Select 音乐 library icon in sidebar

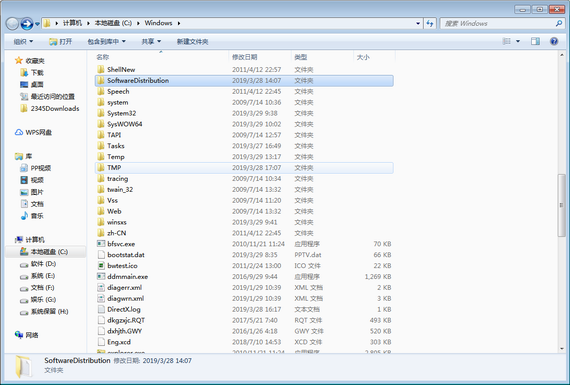[x=24, y=216]
